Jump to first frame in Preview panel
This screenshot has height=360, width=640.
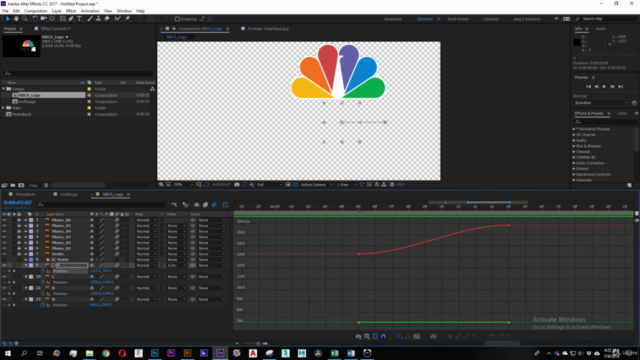coord(588,87)
